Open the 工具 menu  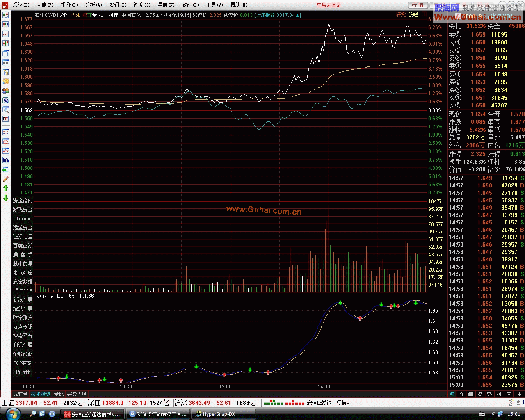coord(215,5)
